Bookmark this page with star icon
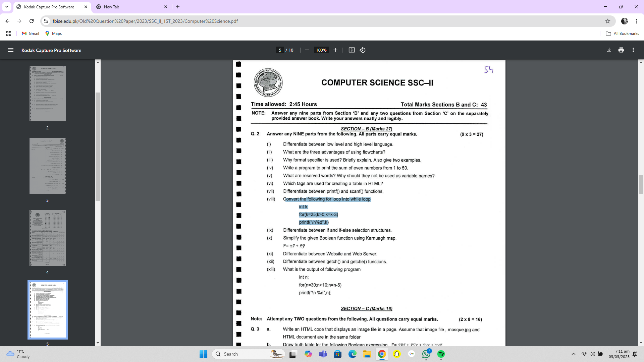Viewport: 644px width, 362px height. 607,21
